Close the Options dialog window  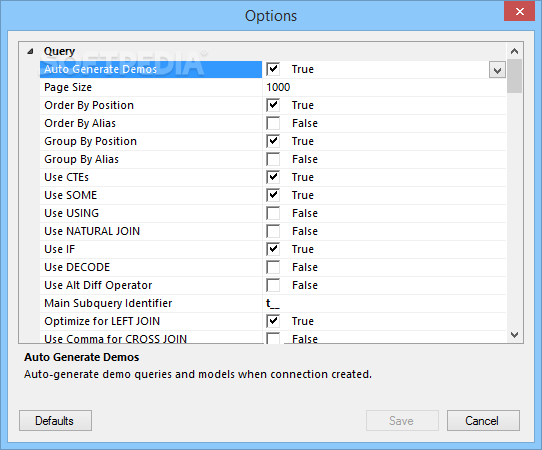[520, 11]
